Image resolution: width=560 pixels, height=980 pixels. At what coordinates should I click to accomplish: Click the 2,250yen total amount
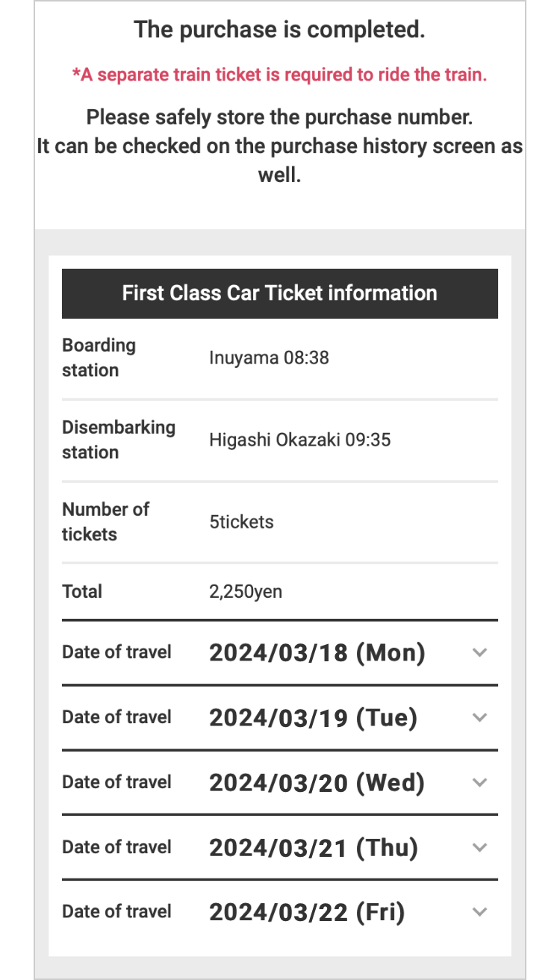(246, 593)
